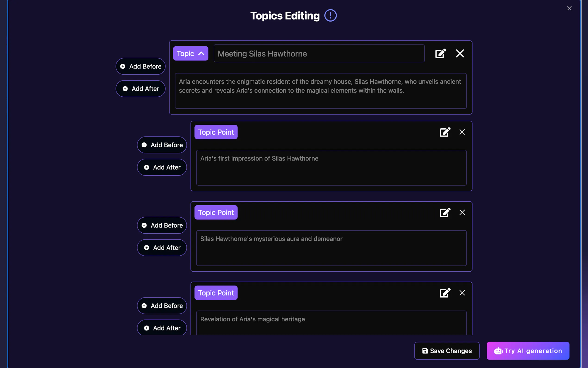
Task: Click the topic title input field
Action: click(x=319, y=54)
